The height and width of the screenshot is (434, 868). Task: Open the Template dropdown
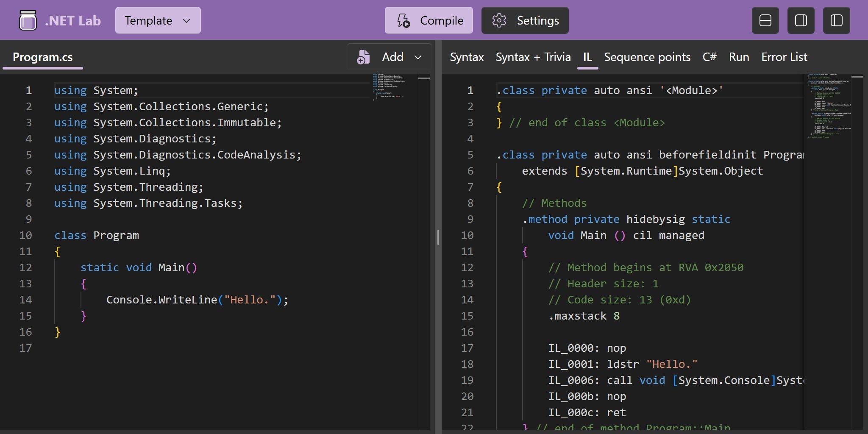point(157,20)
